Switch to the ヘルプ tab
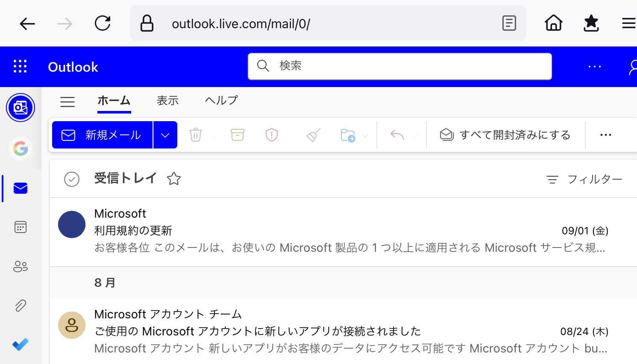 [222, 101]
